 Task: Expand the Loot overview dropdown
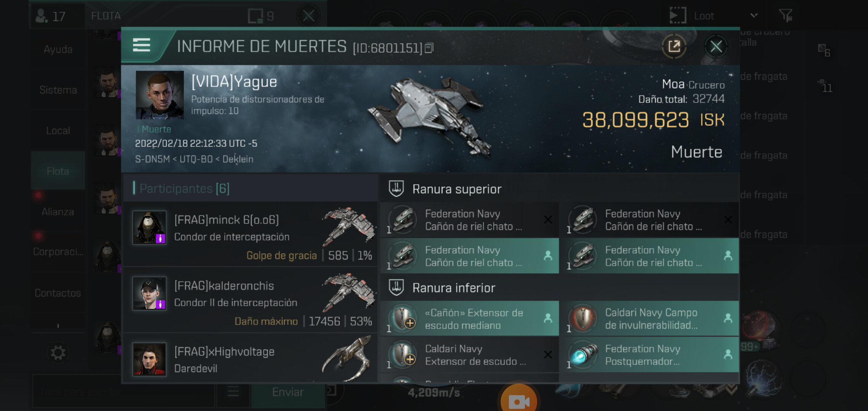click(754, 16)
